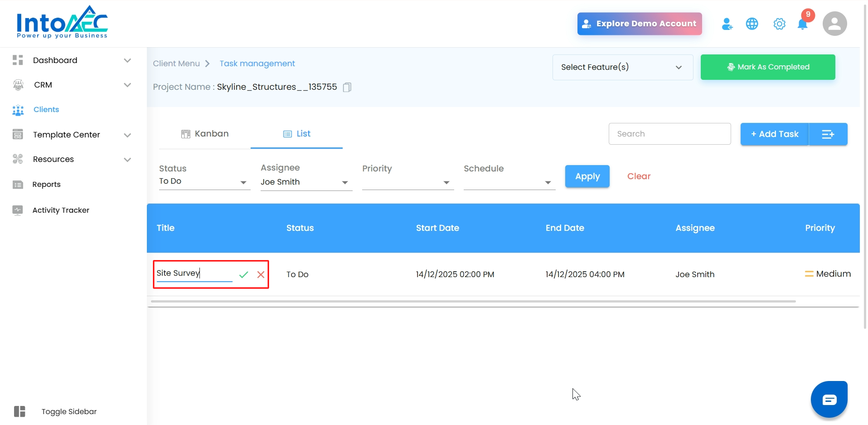
Task: Copy the project name with the copy icon
Action: tap(347, 87)
